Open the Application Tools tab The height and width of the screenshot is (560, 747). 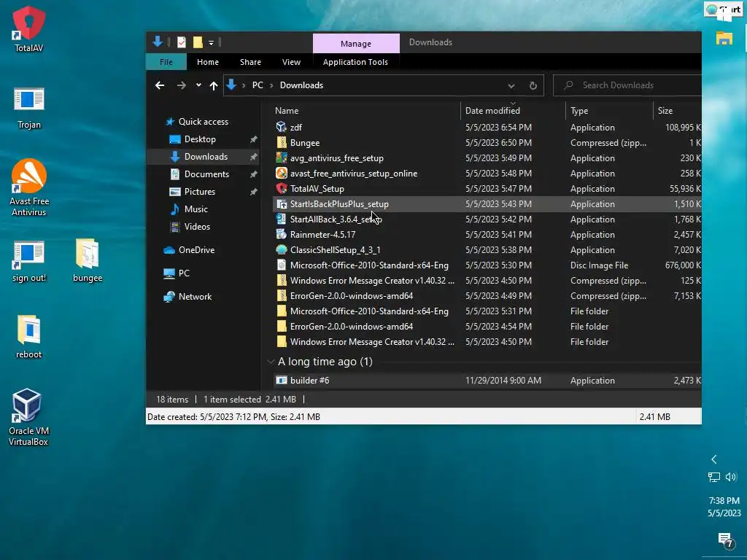[x=355, y=62]
